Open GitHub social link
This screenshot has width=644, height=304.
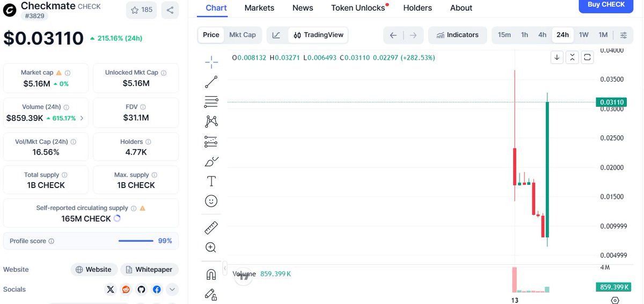142,289
